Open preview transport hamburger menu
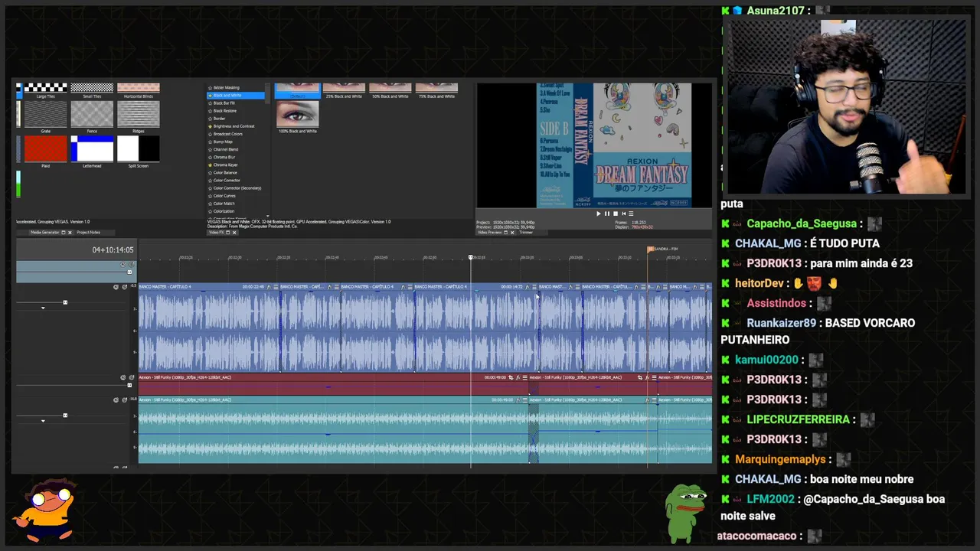Image resolution: width=980 pixels, height=551 pixels. coord(631,214)
